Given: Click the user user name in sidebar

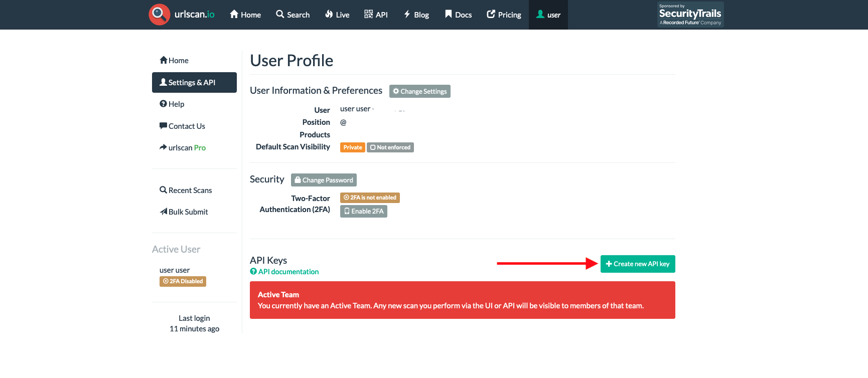Looking at the screenshot, I should pyautogui.click(x=175, y=270).
